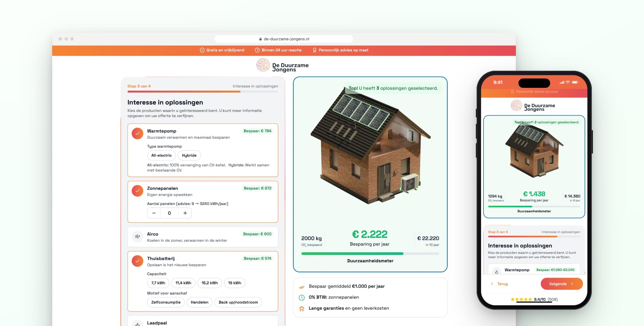Open the Laadpaal card

click(203, 321)
